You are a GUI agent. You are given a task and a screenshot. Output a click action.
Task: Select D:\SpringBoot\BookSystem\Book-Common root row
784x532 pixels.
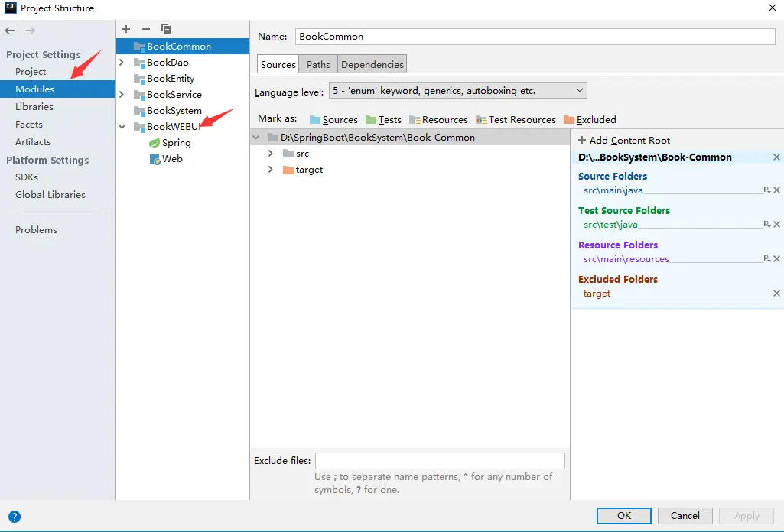coord(410,138)
